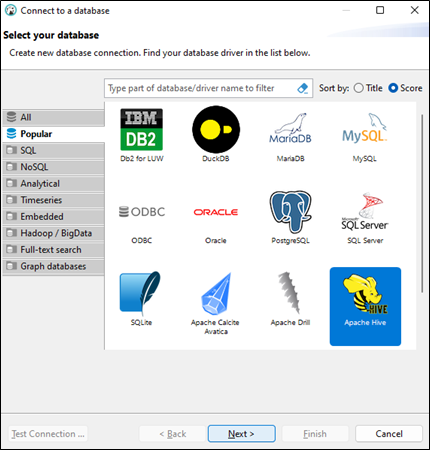
Task: Select the Db2 for LUW driver icon
Action: (141, 129)
